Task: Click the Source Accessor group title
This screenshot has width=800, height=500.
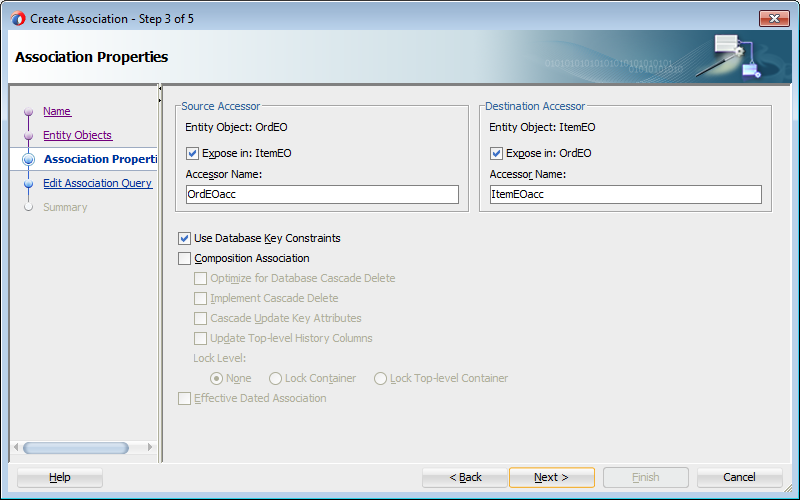Action: (x=220, y=106)
